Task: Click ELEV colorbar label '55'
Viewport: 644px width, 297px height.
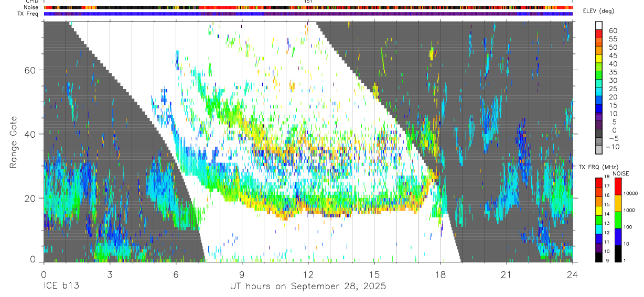Action: coord(612,39)
